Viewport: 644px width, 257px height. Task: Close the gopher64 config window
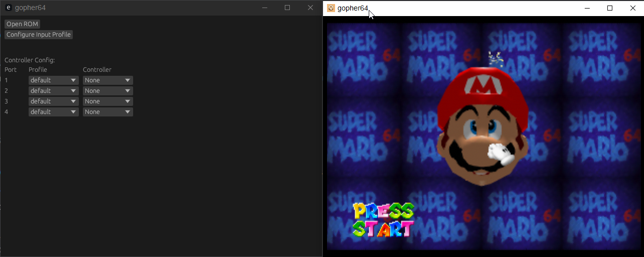[x=310, y=8]
